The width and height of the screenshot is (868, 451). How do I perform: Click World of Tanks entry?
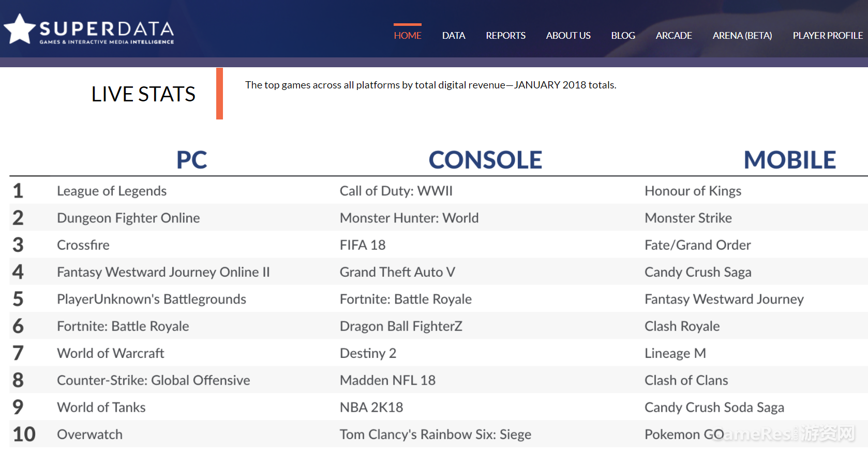point(101,407)
